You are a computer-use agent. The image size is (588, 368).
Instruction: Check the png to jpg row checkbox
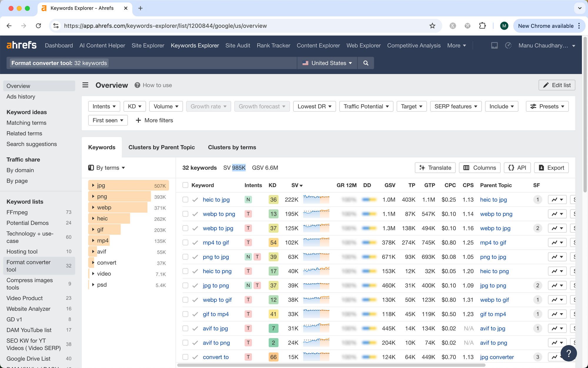tap(185, 257)
